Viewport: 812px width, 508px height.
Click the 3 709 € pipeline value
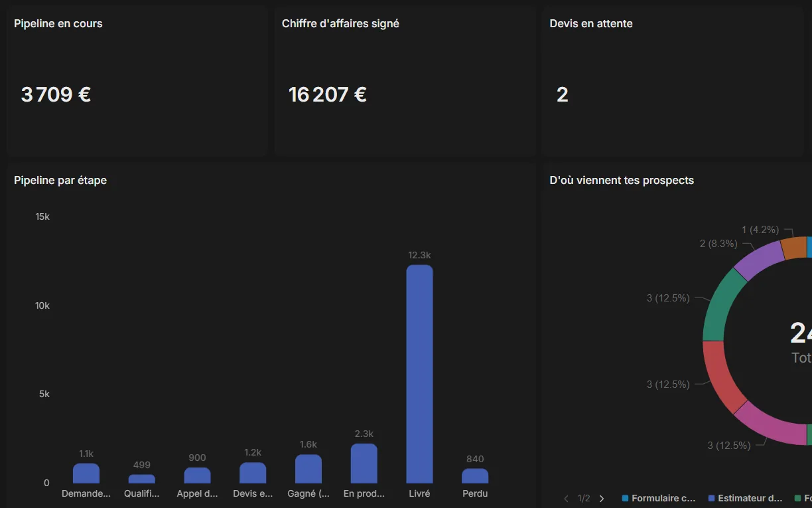point(56,94)
